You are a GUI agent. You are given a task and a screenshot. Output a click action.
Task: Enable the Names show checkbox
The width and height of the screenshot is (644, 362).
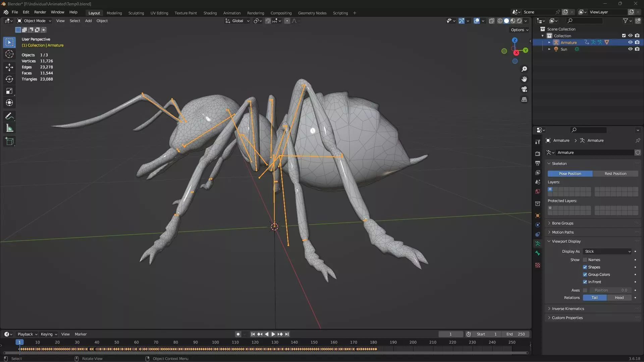[x=585, y=260]
